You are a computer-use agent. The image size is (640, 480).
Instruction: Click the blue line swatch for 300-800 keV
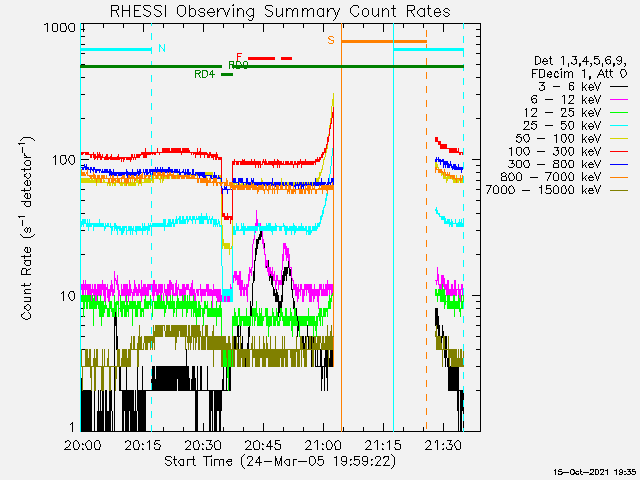(x=619, y=164)
